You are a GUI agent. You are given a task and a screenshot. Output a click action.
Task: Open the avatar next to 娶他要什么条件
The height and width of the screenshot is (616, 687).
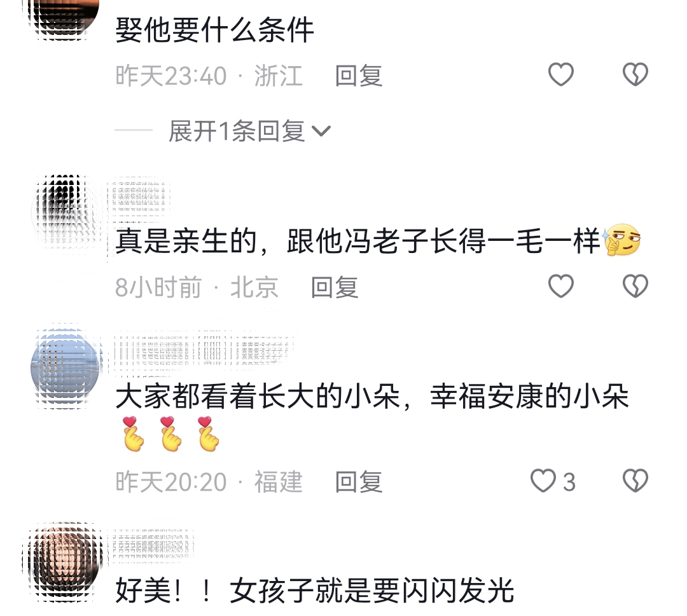pyautogui.click(x=61, y=18)
